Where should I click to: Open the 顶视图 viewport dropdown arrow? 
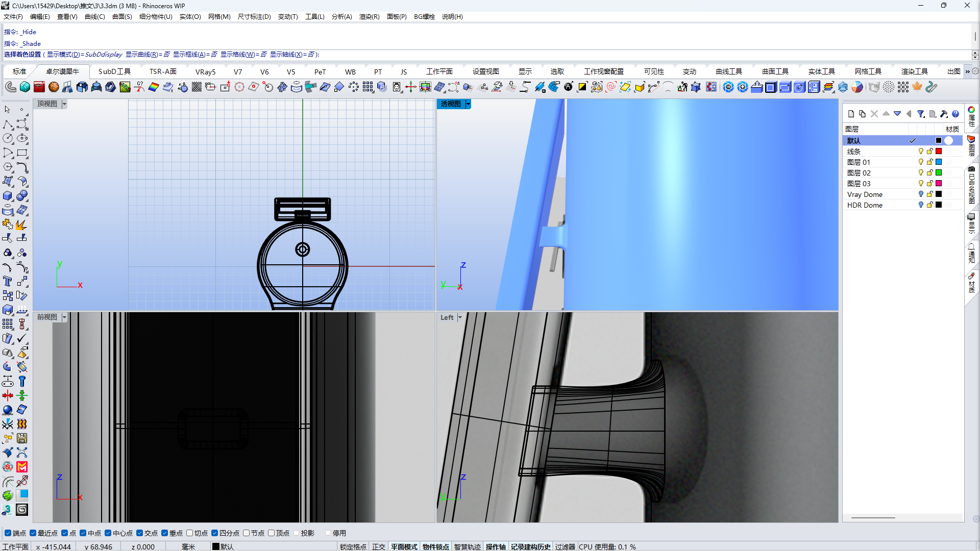click(64, 104)
